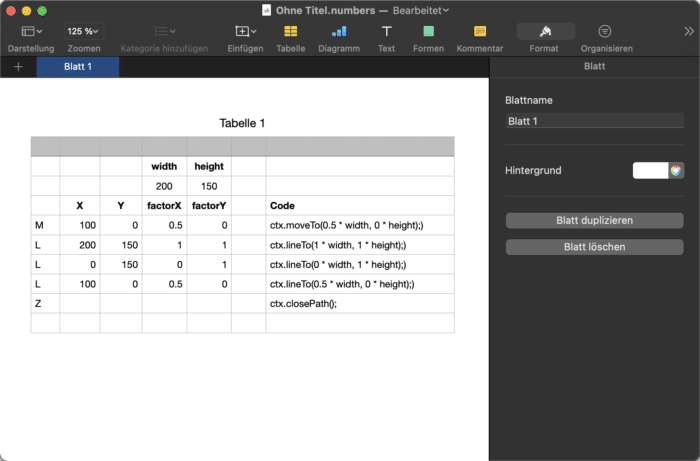
Task: Open the Einfügen insert menu
Action: point(245,31)
